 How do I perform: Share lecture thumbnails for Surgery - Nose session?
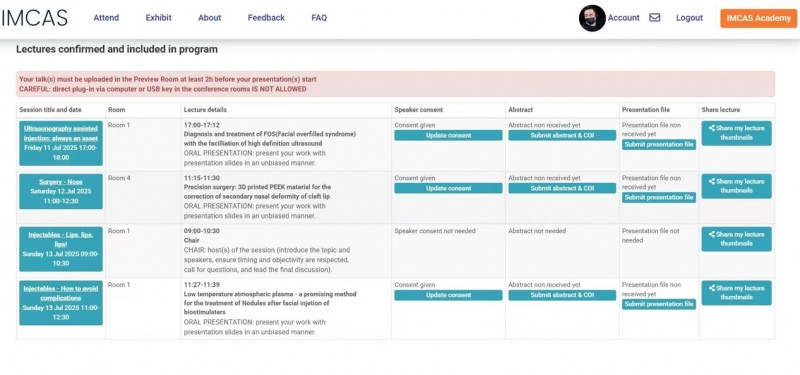point(736,186)
